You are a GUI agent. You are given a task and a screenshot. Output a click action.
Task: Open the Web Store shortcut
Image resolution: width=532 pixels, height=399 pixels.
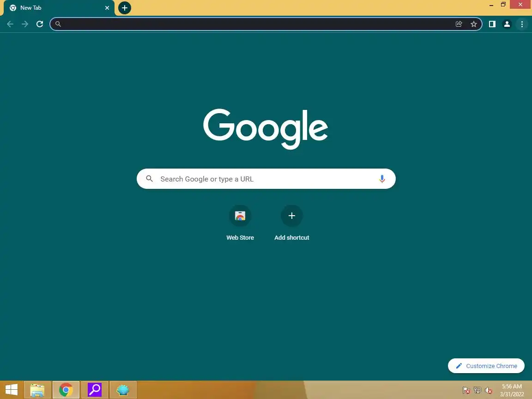click(240, 216)
